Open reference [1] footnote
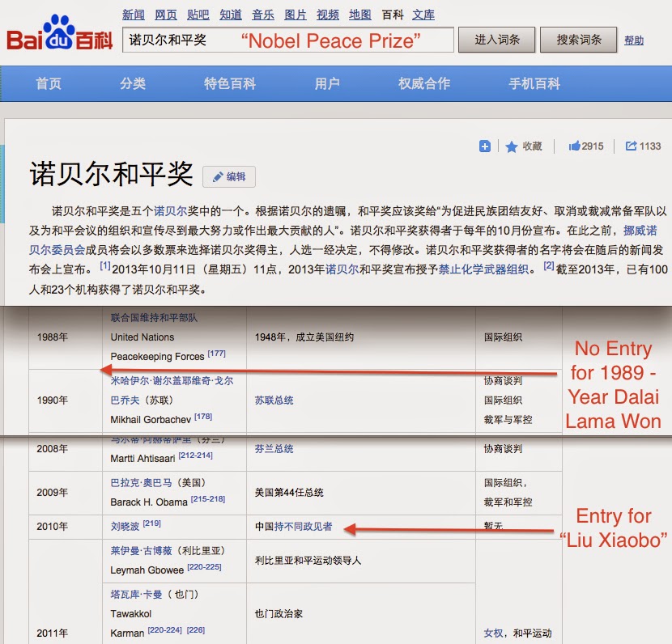 point(105,266)
